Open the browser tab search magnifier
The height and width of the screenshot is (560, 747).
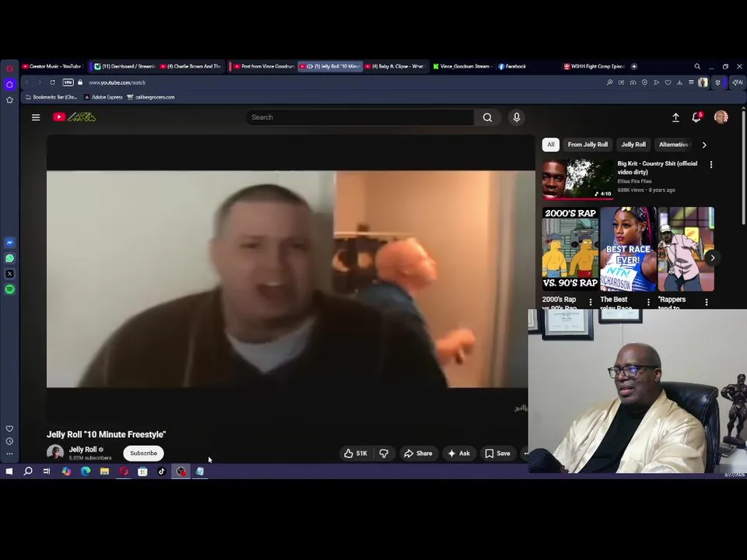click(x=697, y=66)
